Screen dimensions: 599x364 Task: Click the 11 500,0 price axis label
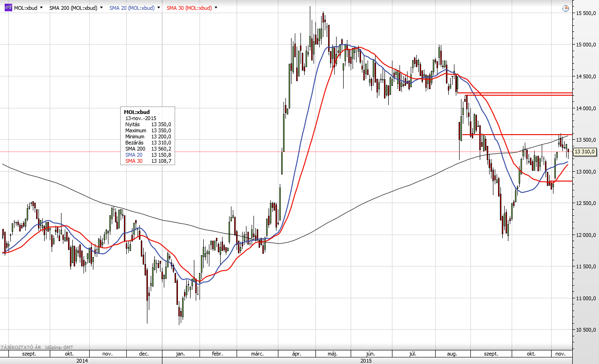tap(586, 266)
